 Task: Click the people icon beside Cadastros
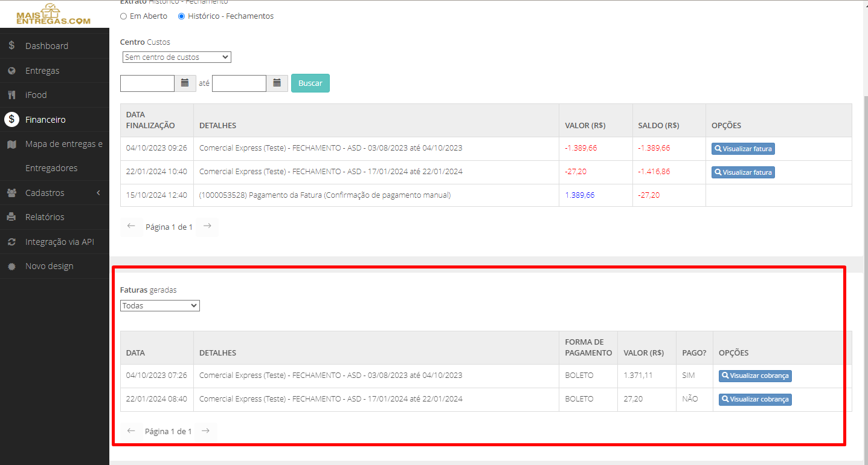point(11,193)
